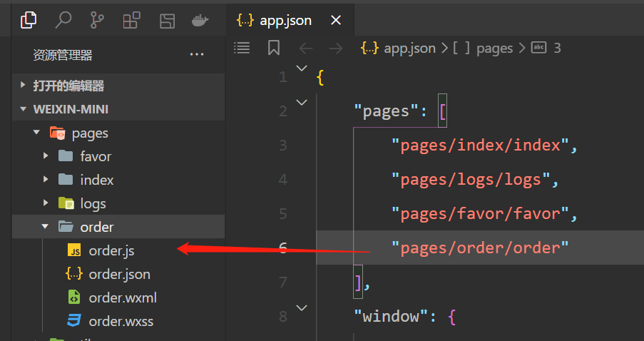This screenshot has height=341, width=644.
Task: Collapse the order folder
Action: pyautogui.click(x=97, y=227)
